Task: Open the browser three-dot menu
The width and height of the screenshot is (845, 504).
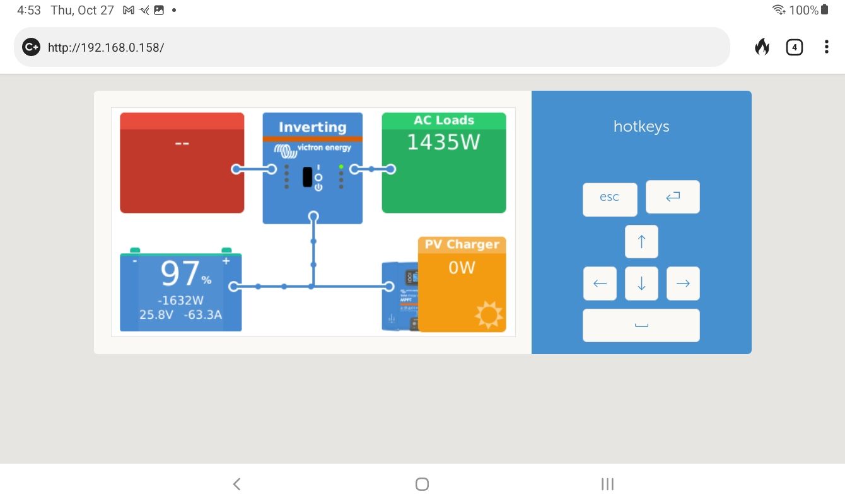Action: point(826,47)
